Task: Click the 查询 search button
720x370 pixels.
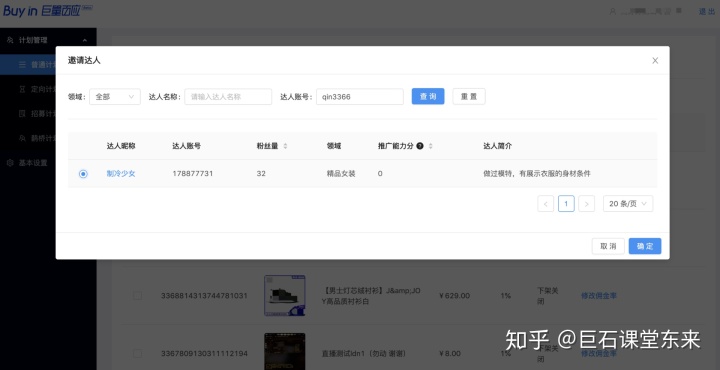Action: click(428, 96)
